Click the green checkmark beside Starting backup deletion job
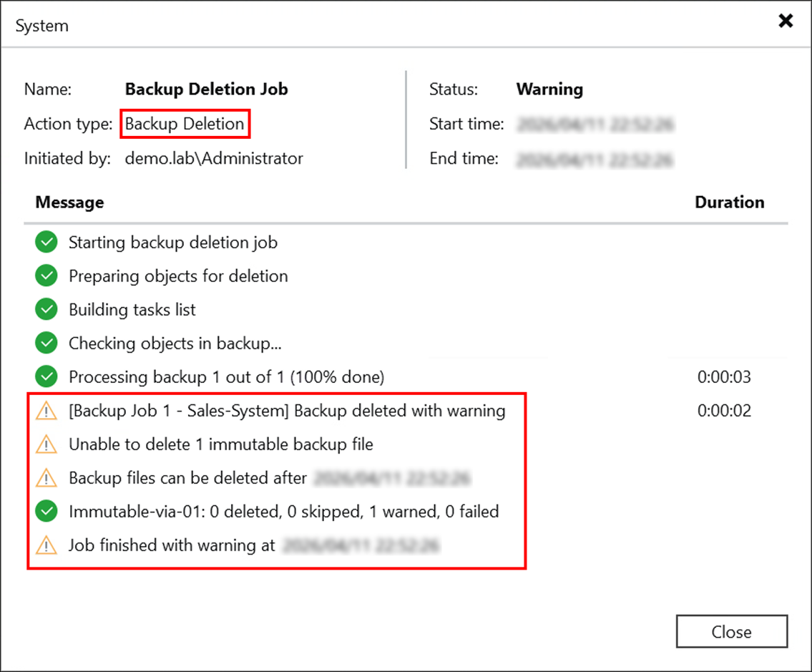The image size is (812, 672). coord(45,242)
